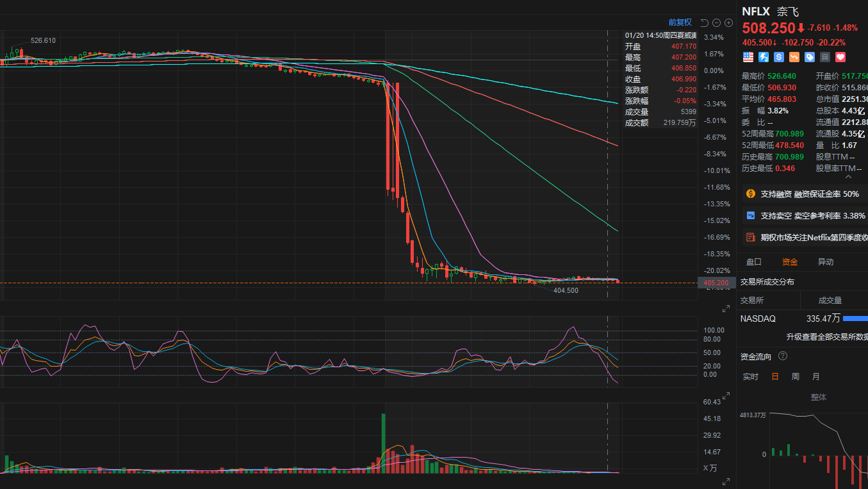Zoom in chart with plus icon
The height and width of the screenshot is (489, 868).
pyautogui.click(x=728, y=22)
